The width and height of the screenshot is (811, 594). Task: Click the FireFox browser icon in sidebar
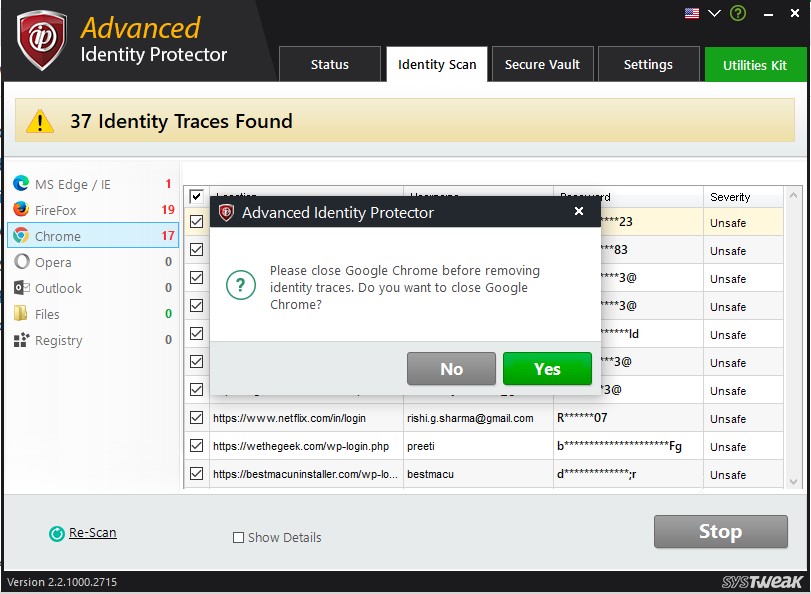pyautogui.click(x=22, y=210)
